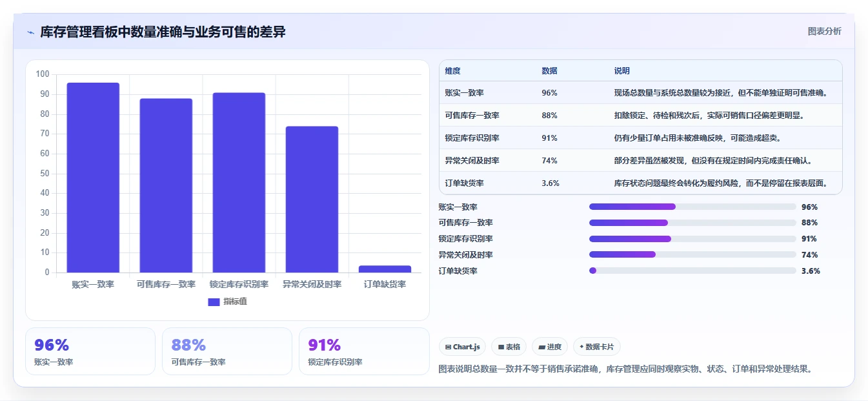Click the 异常关闭及时率 bar in chart
This screenshot has width=868, height=401.
click(312, 200)
